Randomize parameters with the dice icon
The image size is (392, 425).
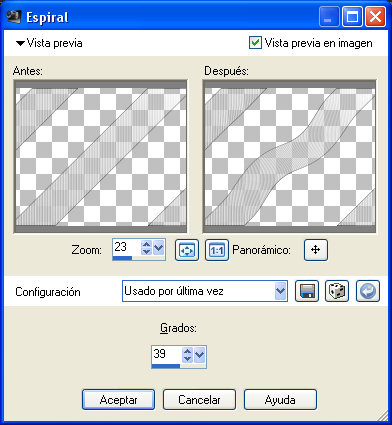click(337, 291)
